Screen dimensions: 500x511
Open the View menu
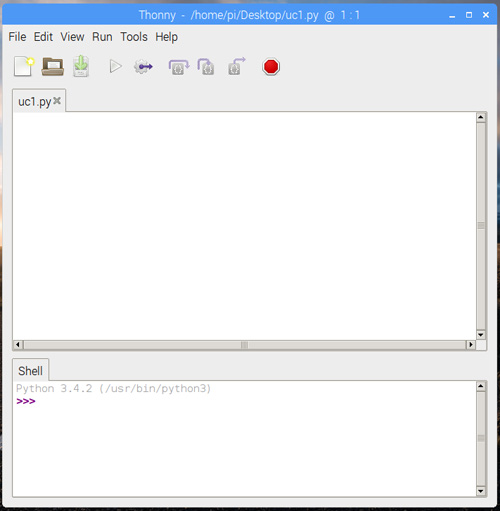click(x=72, y=37)
